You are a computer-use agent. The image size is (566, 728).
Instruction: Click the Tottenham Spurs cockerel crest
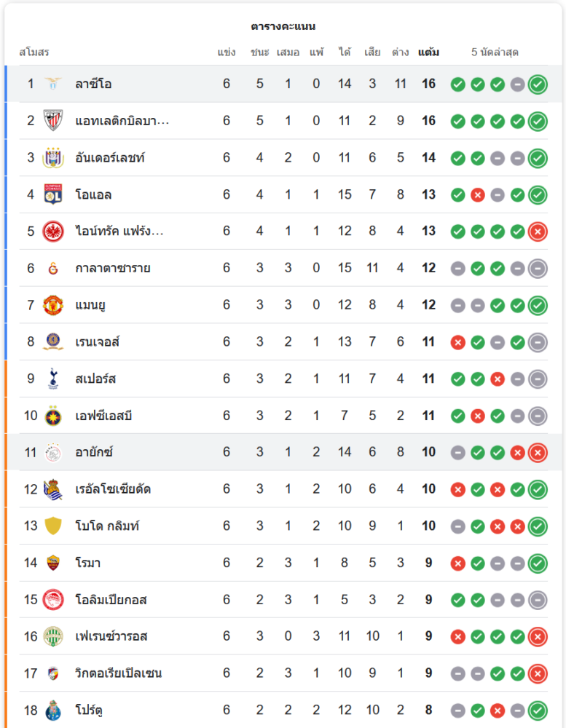[53, 379]
